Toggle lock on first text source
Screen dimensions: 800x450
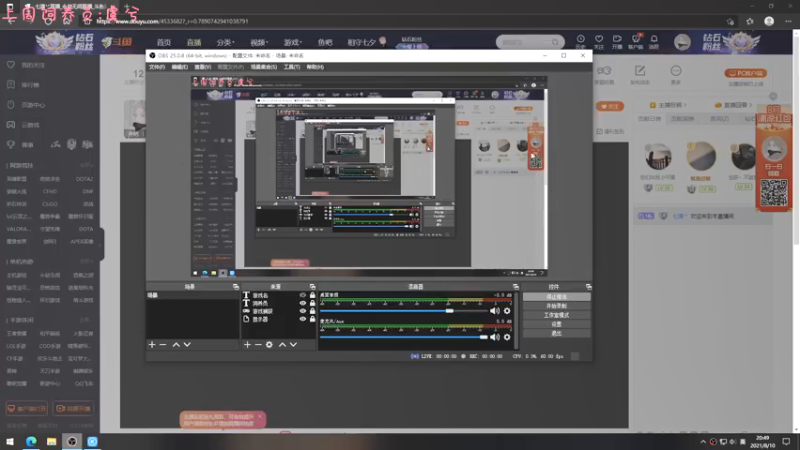tap(312, 295)
